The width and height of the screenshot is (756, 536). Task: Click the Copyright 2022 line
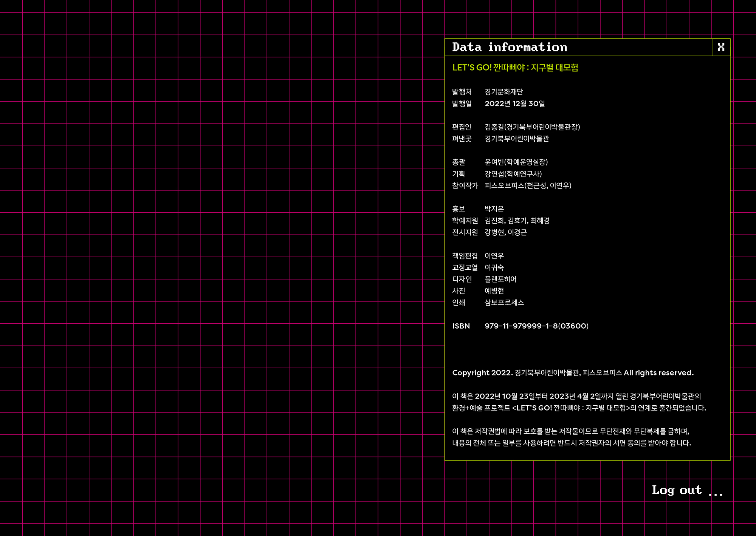coord(573,373)
